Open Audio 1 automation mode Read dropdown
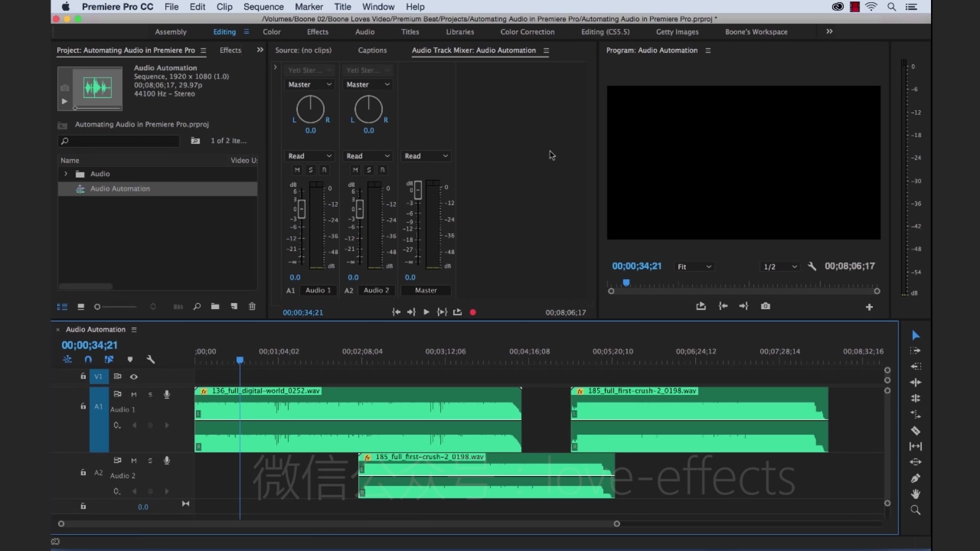Screen dimensions: 980x551 point(309,156)
